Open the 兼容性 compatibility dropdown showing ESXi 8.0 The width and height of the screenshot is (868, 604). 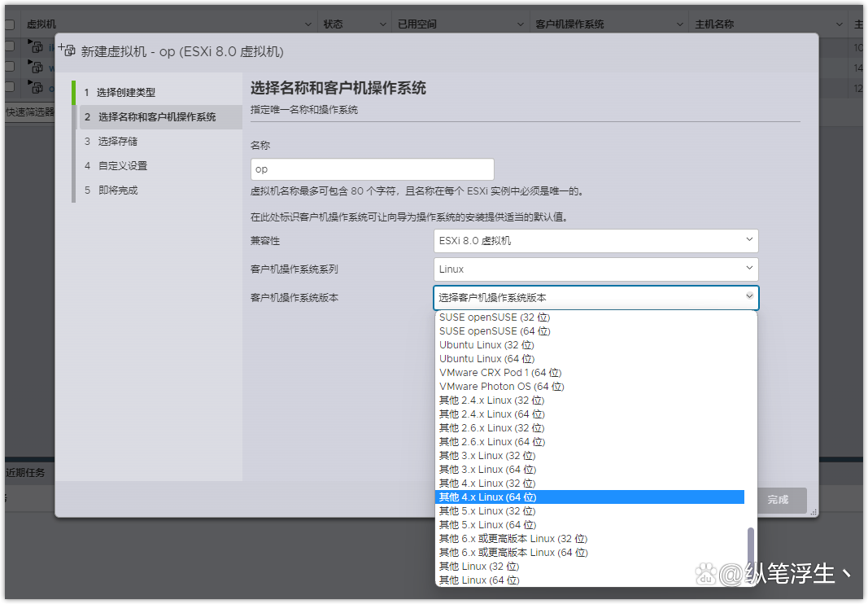tap(595, 241)
